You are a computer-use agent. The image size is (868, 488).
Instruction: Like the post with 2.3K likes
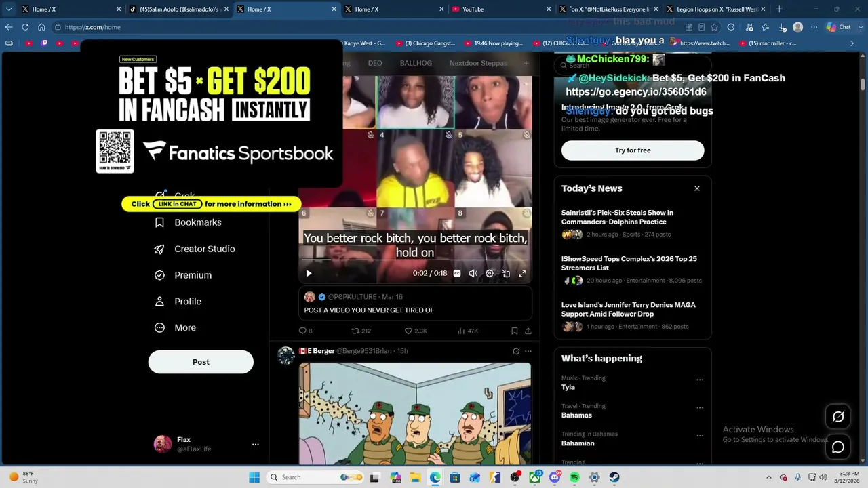click(416, 331)
